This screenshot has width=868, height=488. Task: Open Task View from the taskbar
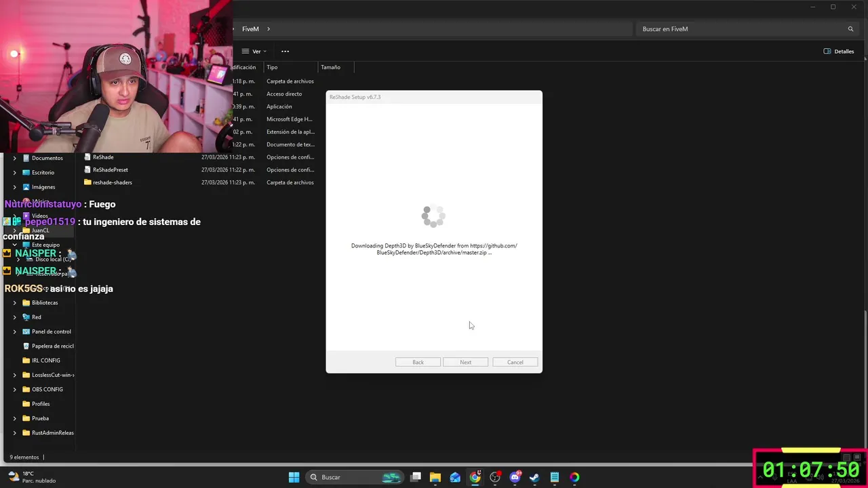pos(416,477)
